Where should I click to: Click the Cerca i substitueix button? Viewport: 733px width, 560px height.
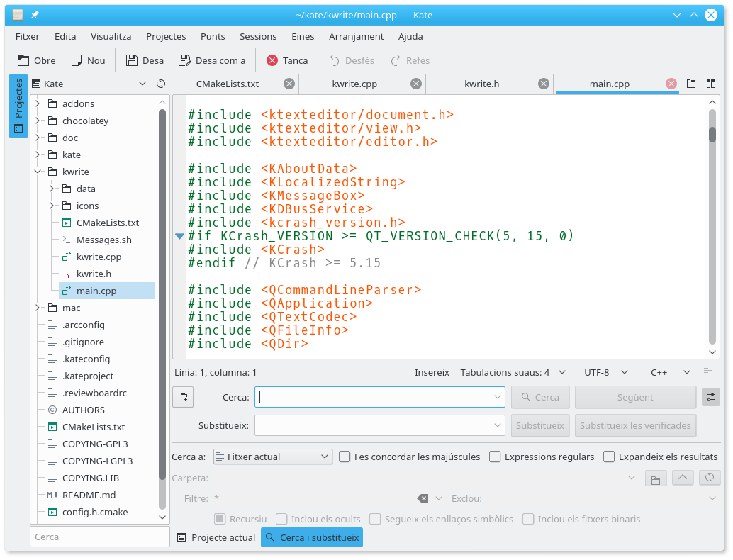pos(312,537)
